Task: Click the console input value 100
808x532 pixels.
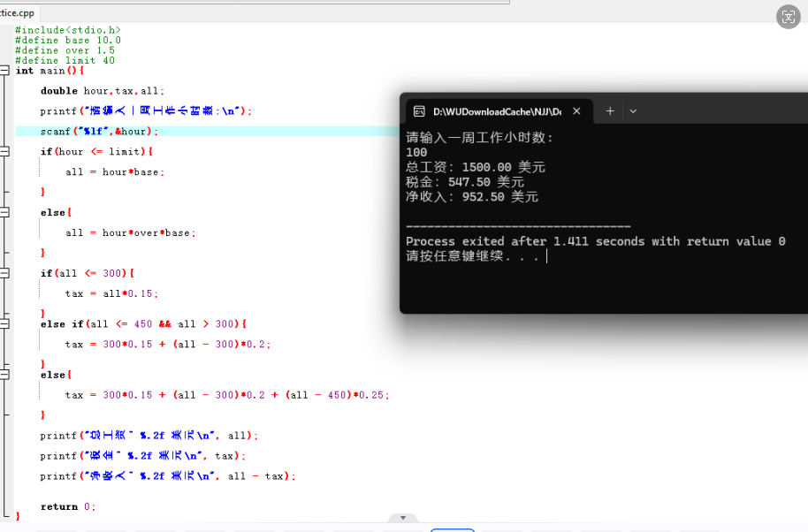Action: click(x=416, y=152)
